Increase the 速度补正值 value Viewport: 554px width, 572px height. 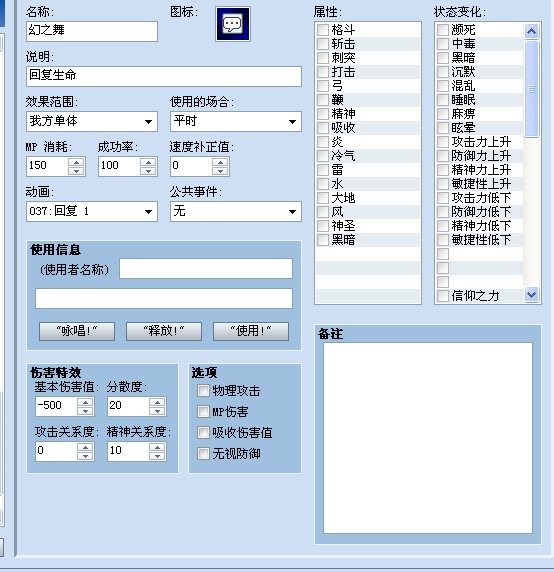[x=220, y=162]
